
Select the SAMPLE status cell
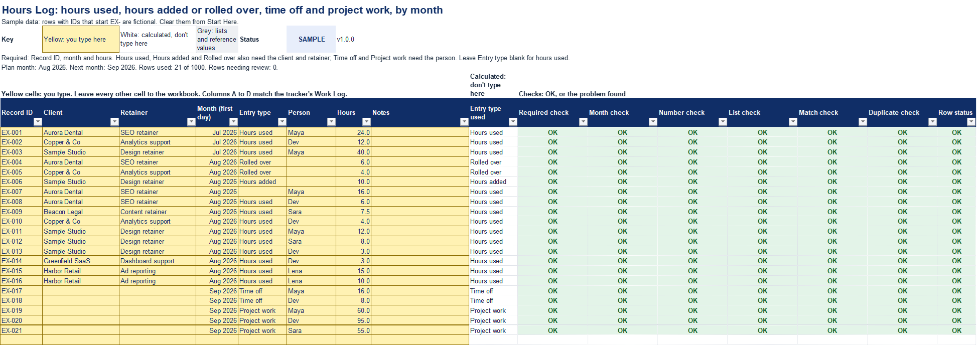(311, 39)
